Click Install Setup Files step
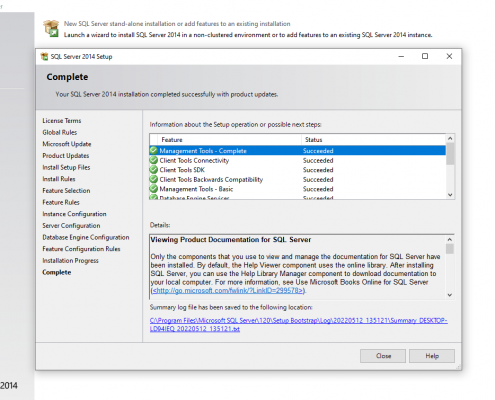 66,167
